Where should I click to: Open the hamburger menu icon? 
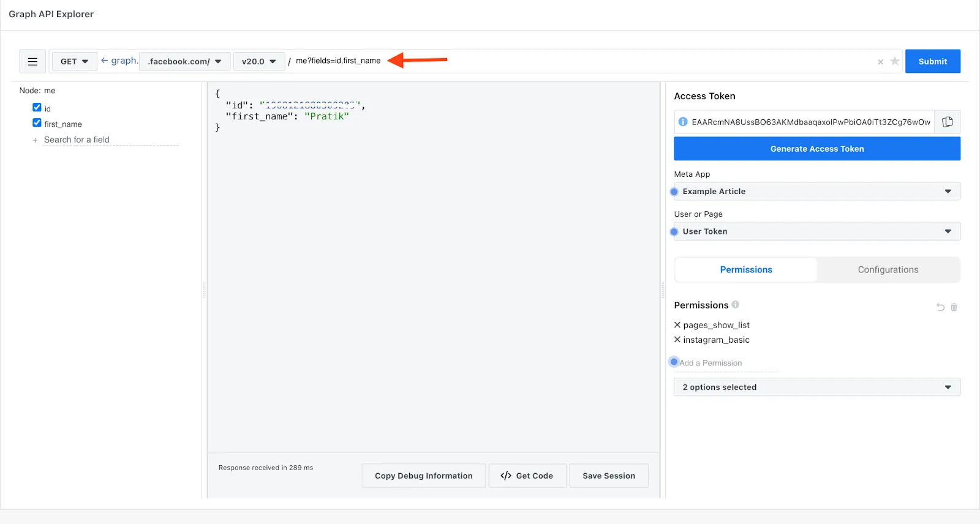(x=32, y=61)
